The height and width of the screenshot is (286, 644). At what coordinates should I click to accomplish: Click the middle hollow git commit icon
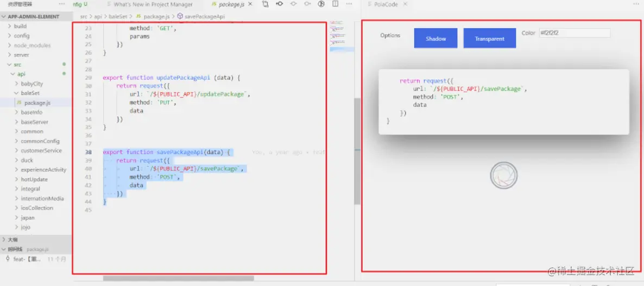coord(293,4)
